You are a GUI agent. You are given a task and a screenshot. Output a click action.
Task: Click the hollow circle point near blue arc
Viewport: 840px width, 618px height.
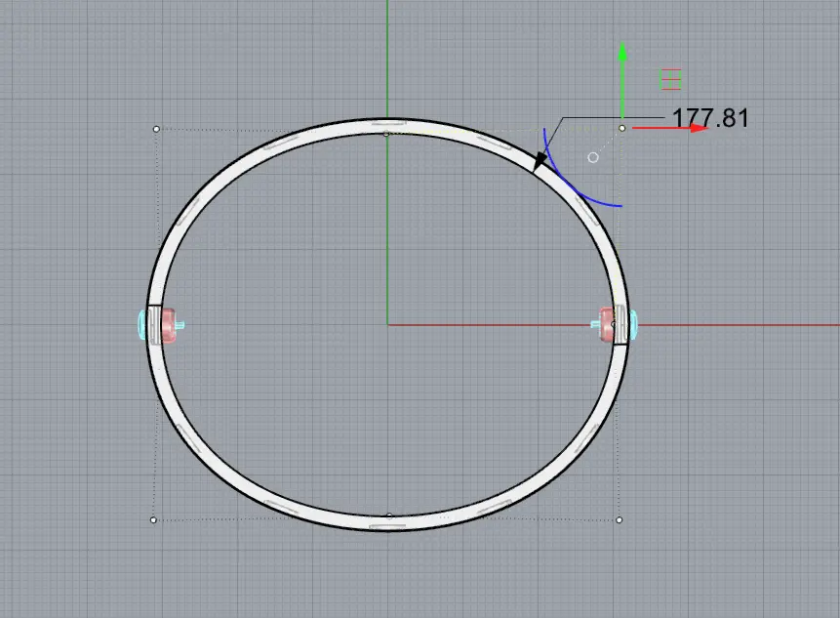pos(593,157)
